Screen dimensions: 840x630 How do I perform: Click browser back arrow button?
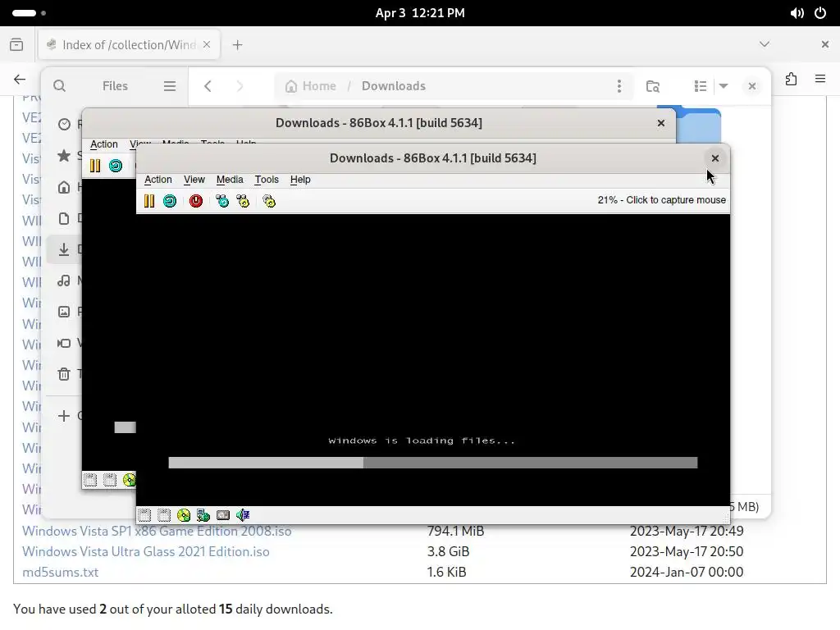pyautogui.click(x=20, y=80)
